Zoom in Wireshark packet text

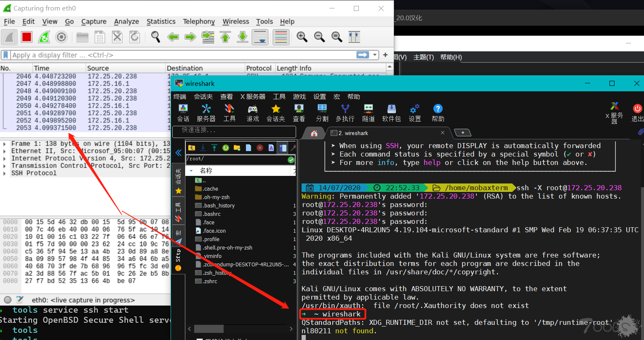click(302, 37)
